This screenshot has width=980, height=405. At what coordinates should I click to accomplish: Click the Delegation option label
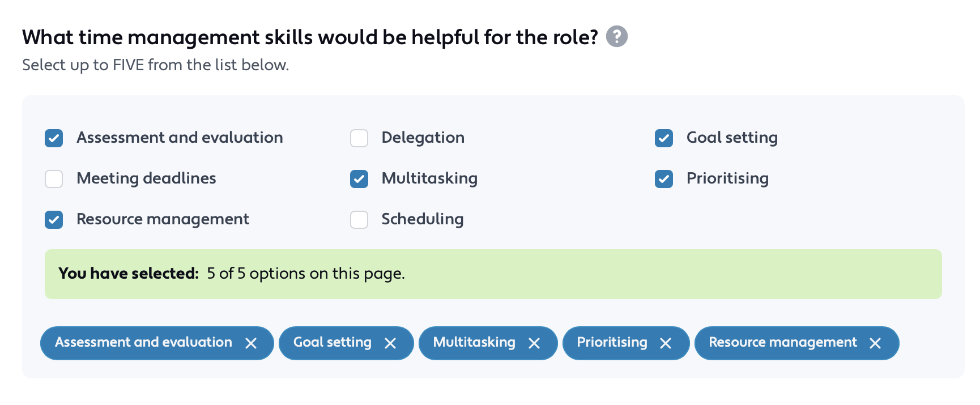pos(423,138)
